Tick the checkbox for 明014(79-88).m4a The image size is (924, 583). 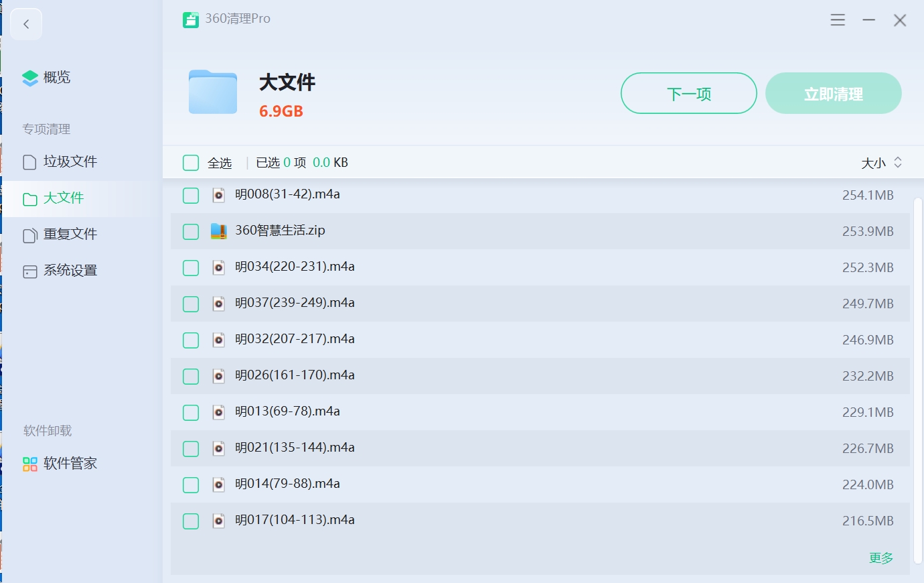click(x=191, y=485)
